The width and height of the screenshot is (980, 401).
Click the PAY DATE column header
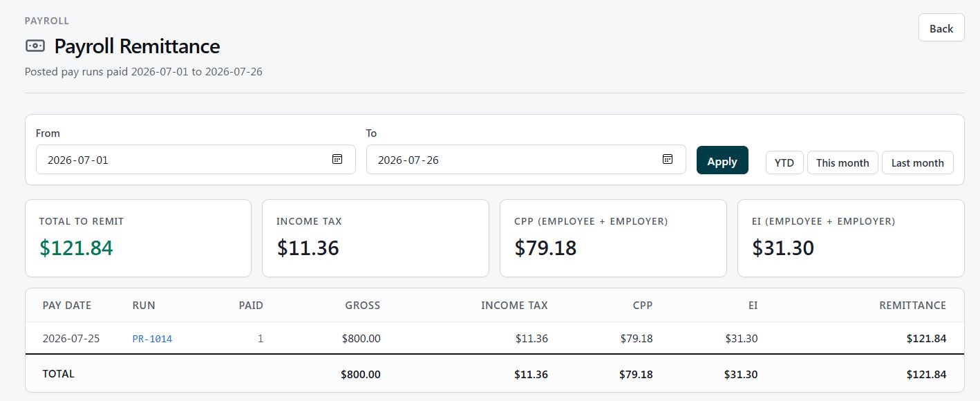[x=67, y=305]
